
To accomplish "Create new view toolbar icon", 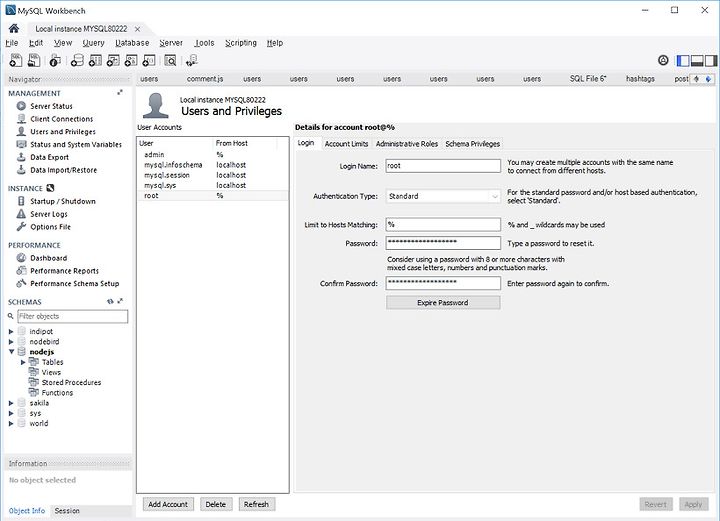I will coord(113,60).
